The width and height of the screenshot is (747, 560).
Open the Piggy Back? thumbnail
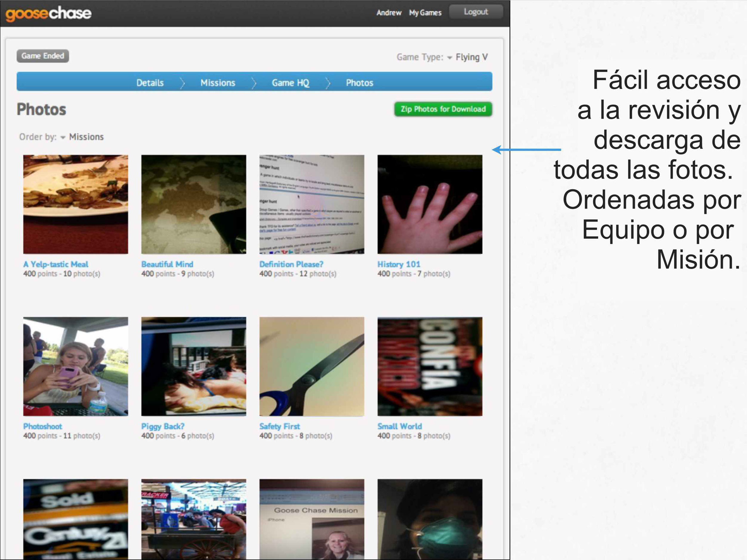coord(194,366)
